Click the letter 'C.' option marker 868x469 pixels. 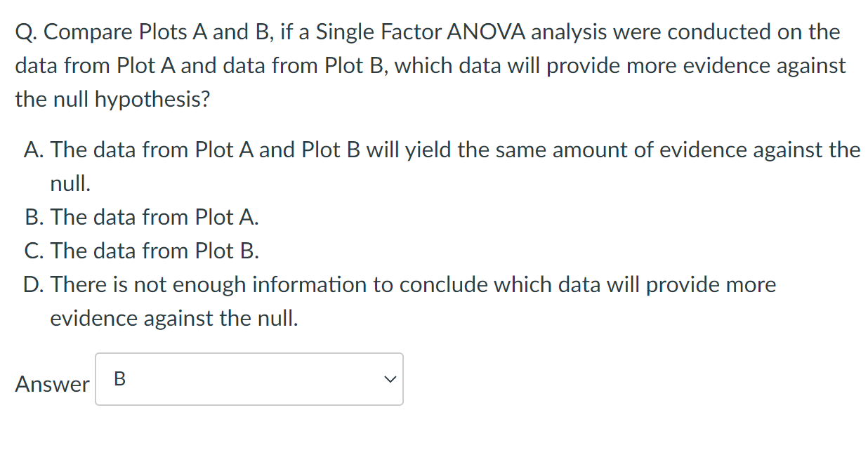click(34, 251)
